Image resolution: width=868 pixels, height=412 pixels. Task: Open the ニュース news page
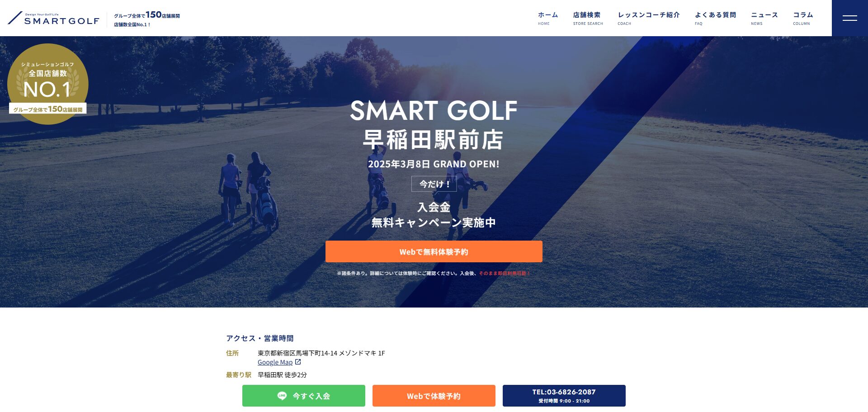point(764,18)
